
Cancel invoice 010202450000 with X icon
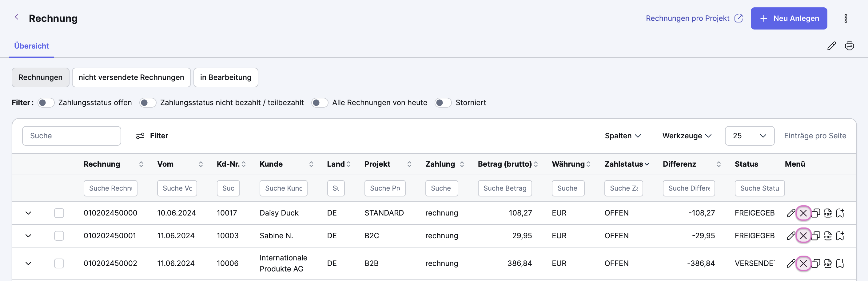[x=803, y=213]
